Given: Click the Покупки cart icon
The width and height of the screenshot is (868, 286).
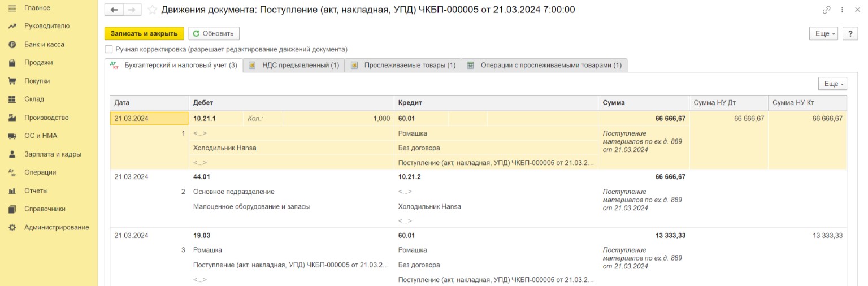Looking at the screenshot, I should pos(12,81).
